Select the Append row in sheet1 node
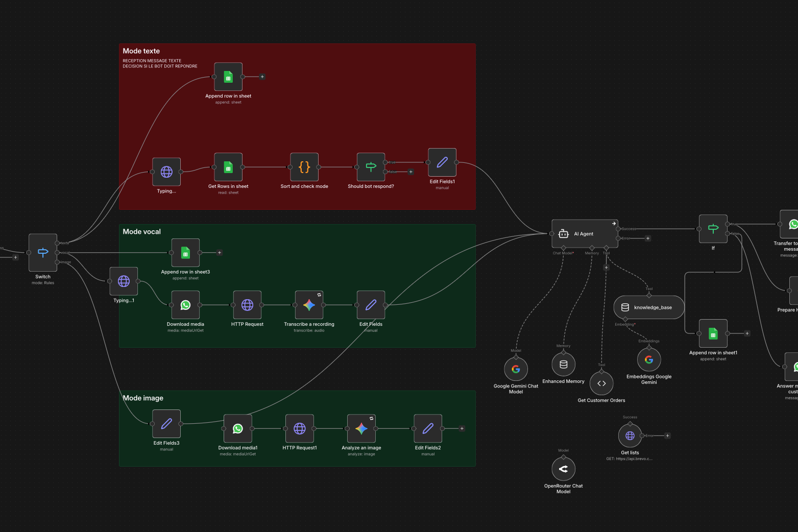The height and width of the screenshot is (532, 798). tap(713, 333)
